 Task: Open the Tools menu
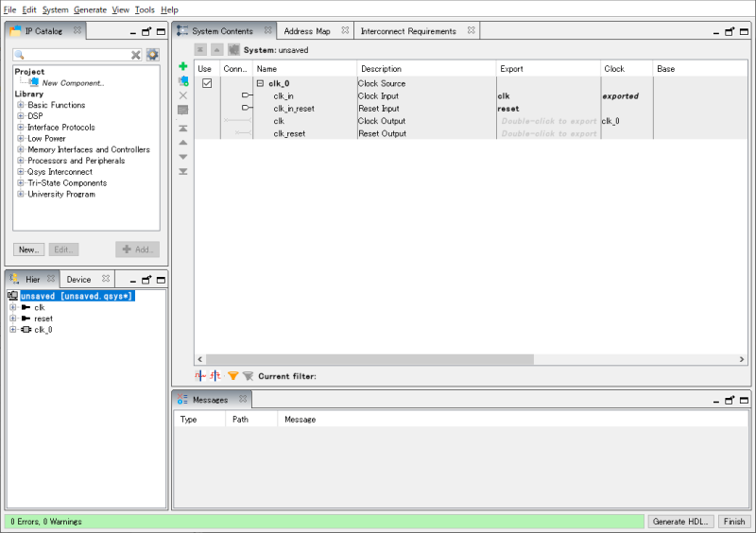[x=145, y=9]
